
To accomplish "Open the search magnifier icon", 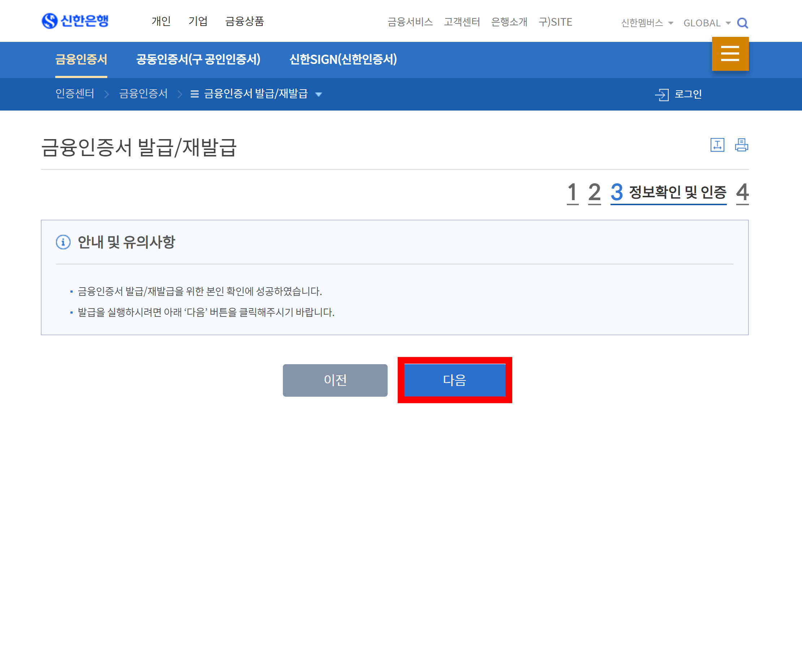I will 742,23.
